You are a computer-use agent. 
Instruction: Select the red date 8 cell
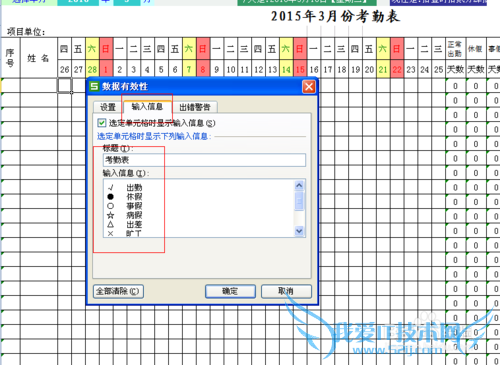(x=203, y=69)
